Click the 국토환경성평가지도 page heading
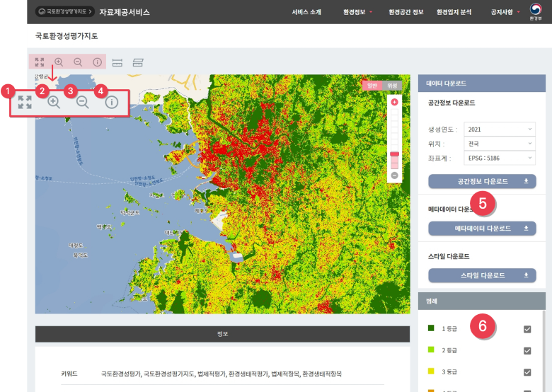 pyautogui.click(x=67, y=36)
